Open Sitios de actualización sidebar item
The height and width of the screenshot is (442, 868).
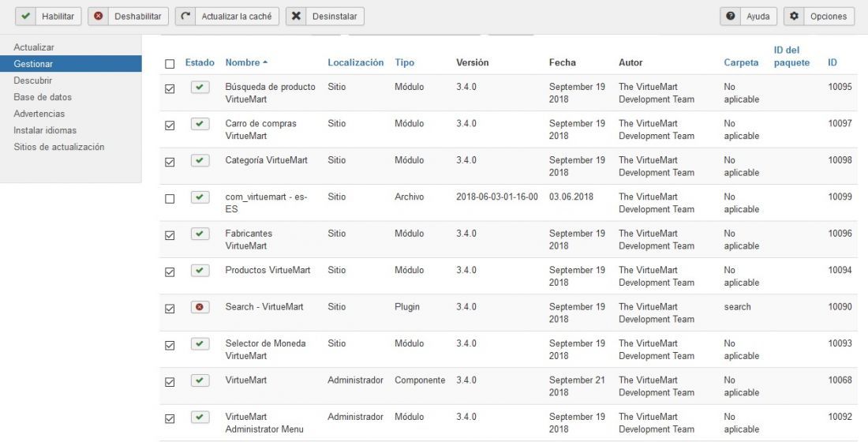(x=58, y=147)
